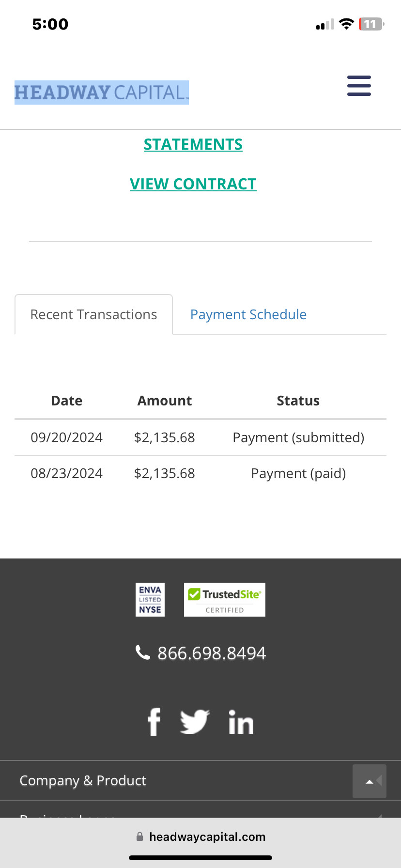Tap the lock icon beside the URL
401x868 pixels.
tap(139, 837)
